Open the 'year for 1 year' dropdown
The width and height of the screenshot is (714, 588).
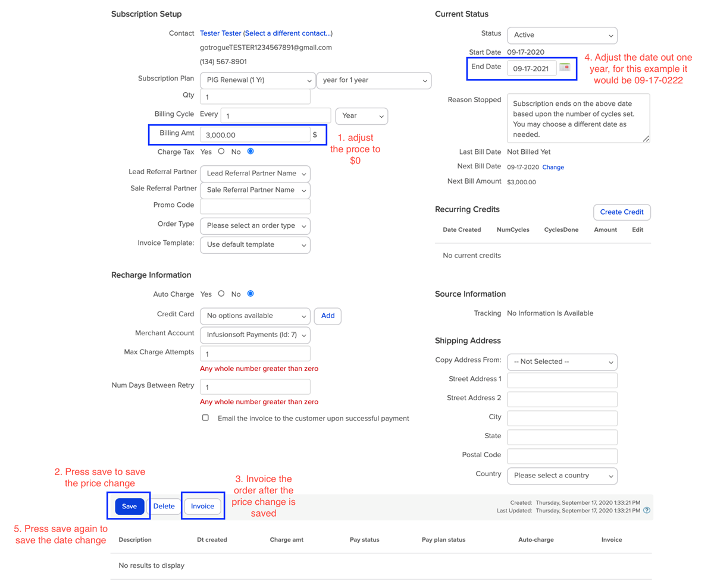[374, 80]
